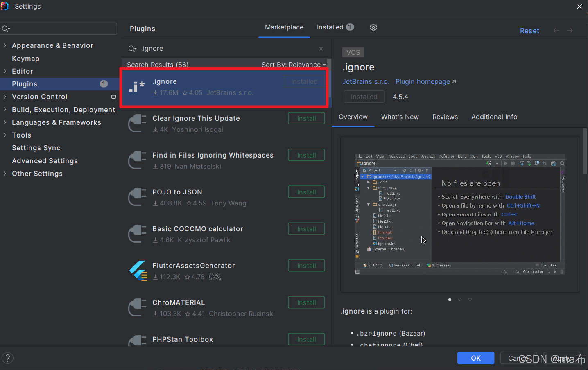The width and height of the screenshot is (588, 370).
Task: Click the Find in Files Ignoring Whitespaces icon
Action: click(137, 160)
